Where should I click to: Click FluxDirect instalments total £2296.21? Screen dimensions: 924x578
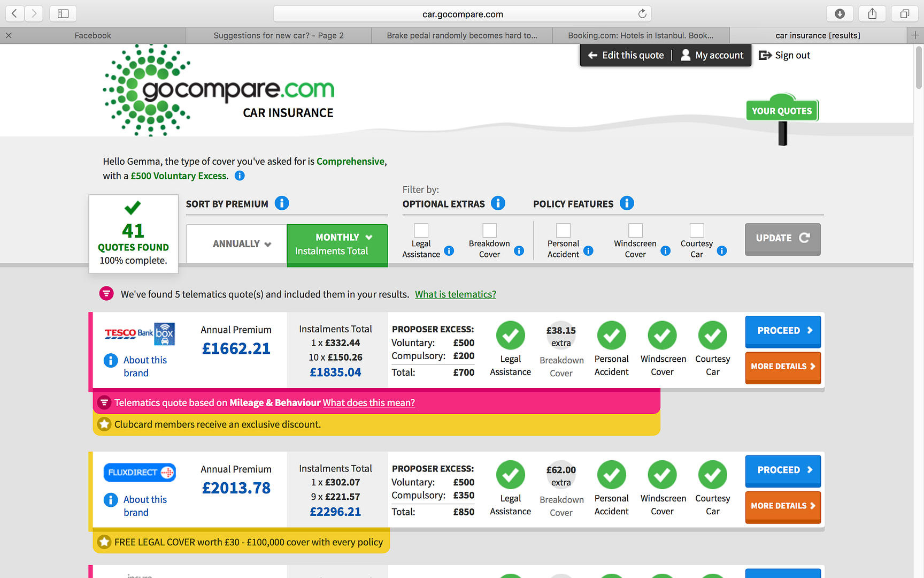click(335, 512)
